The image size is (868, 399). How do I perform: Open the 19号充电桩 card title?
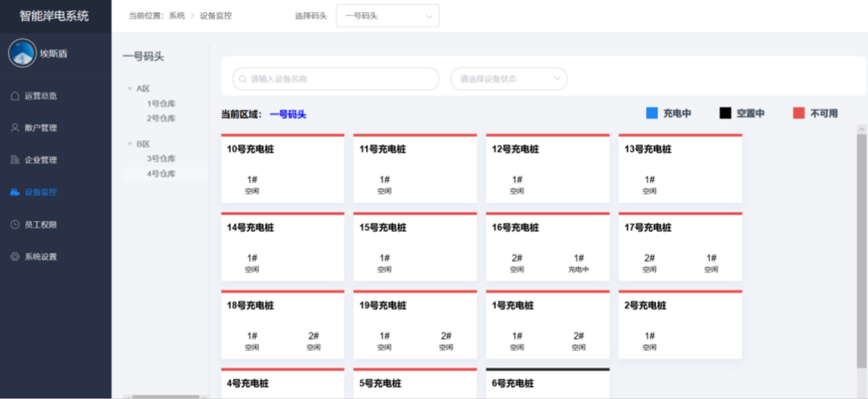383,306
